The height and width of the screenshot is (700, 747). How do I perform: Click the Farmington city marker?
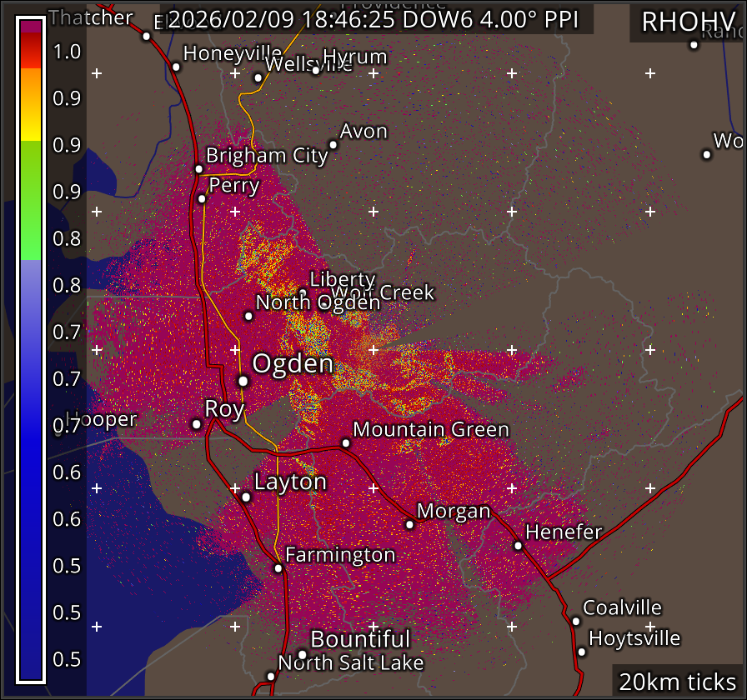pos(278,568)
